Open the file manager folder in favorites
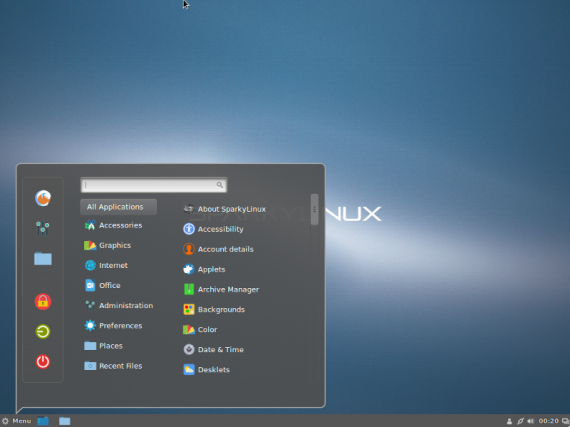This screenshot has height=427, width=570. click(43, 258)
